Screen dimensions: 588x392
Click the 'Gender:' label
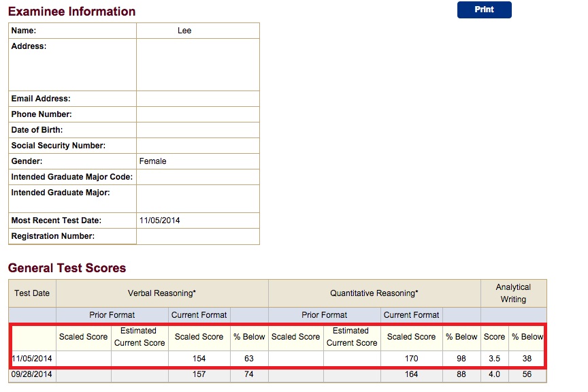pyautogui.click(x=27, y=161)
